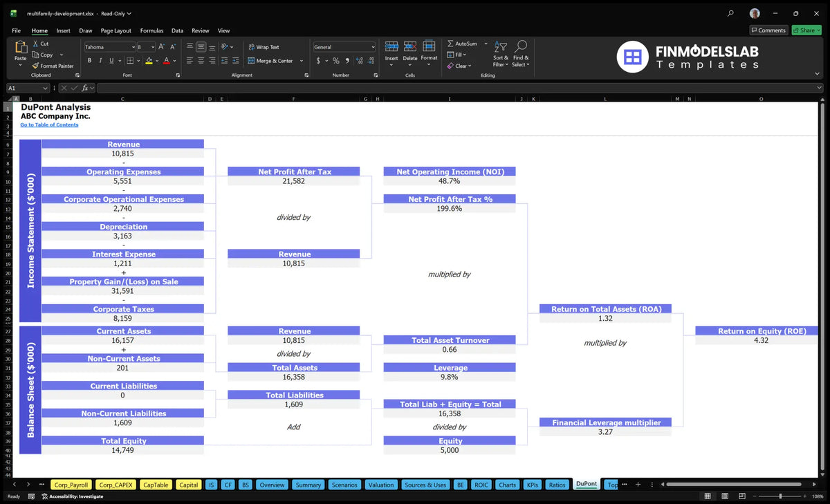Click the Share button
830x504 pixels.
(806, 30)
